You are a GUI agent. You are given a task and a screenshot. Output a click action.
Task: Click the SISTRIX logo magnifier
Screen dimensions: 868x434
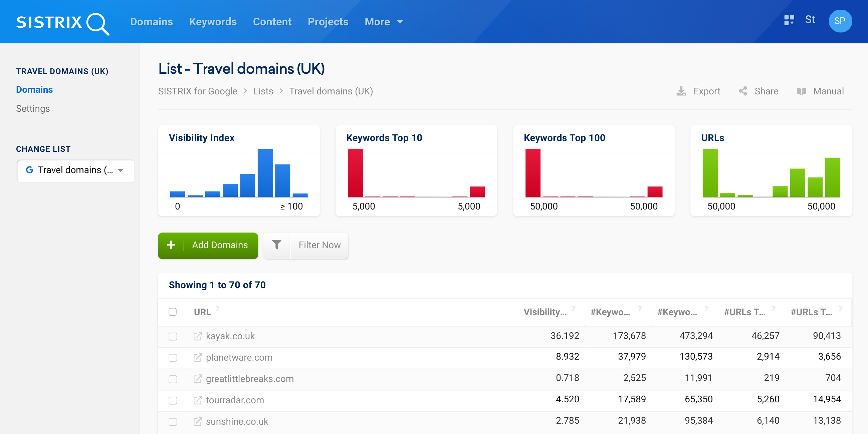[x=98, y=24]
